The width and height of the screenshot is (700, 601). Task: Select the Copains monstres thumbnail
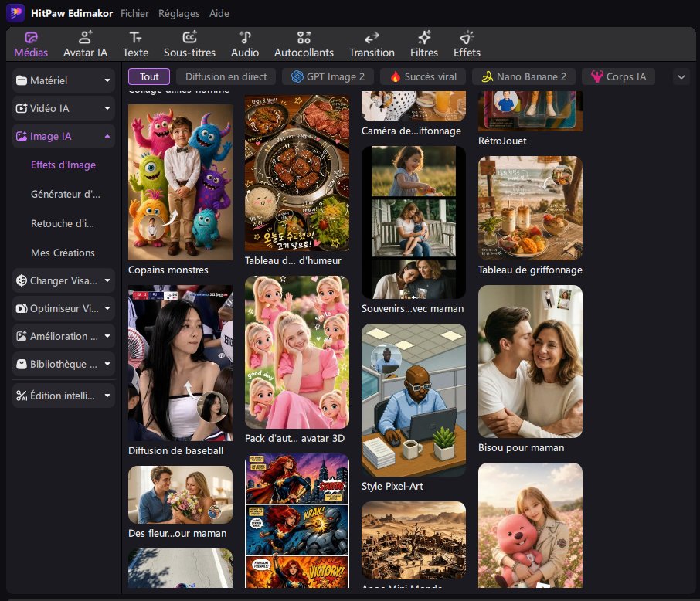point(180,182)
